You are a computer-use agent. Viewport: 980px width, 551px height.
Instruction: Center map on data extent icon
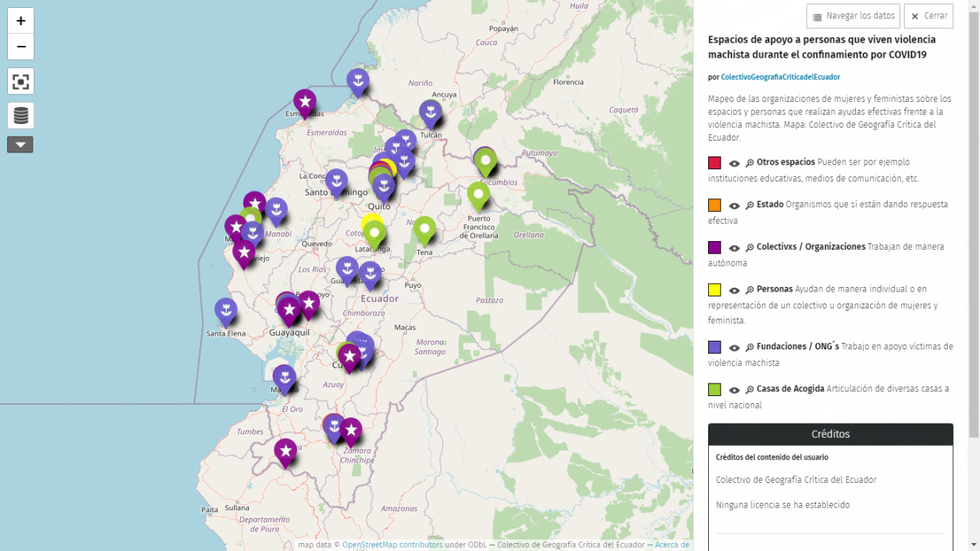tap(21, 81)
